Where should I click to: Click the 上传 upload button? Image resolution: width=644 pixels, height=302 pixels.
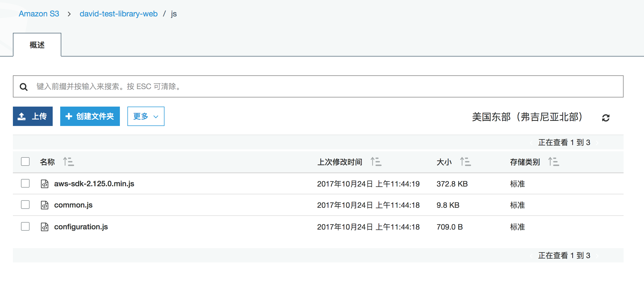(x=33, y=116)
